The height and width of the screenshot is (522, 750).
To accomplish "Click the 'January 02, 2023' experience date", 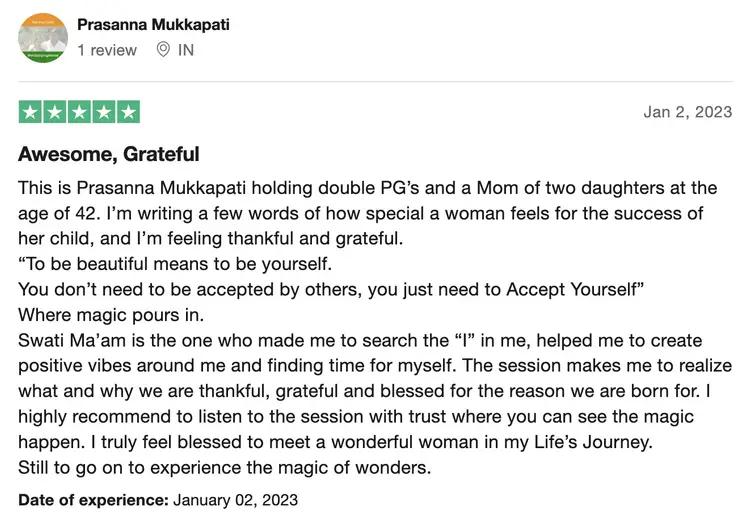I will (235, 499).
